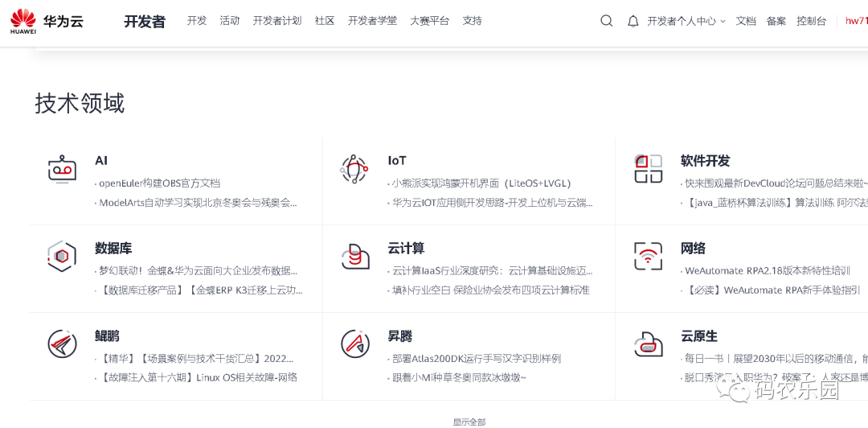Image resolution: width=868 pixels, height=428 pixels.
Task: Open the 昇腾 category heading
Action: click(399, 336)
